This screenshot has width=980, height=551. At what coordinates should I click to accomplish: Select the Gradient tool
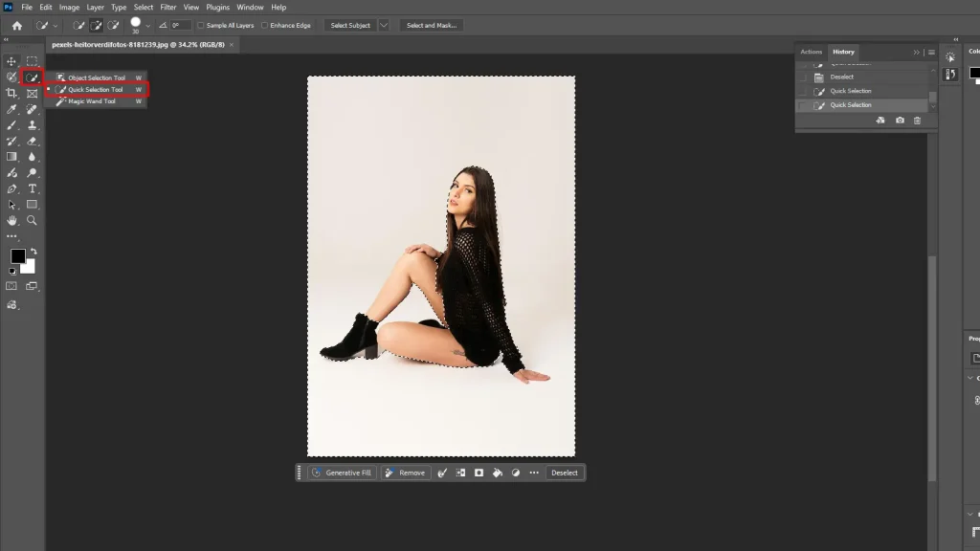click(11, 157)
